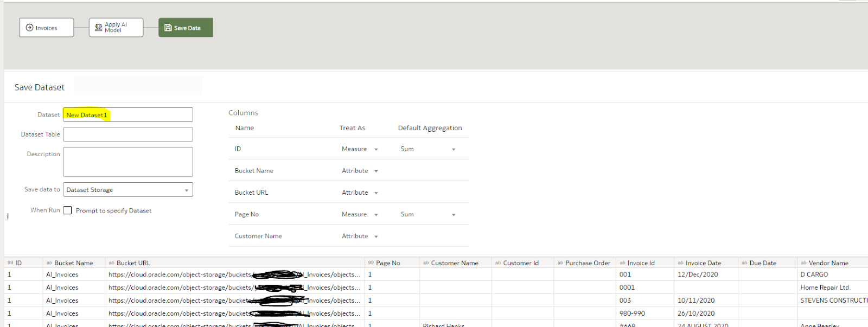Expand Treat As dropdown for Customer Name
Image resolution: width=868 pixels, height=327 pixels.
coord(360,236)
